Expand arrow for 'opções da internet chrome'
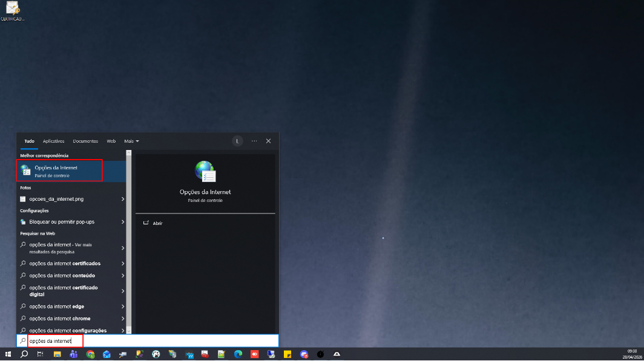Viewport: 644px width, 361px height. [x=122, y=318]
